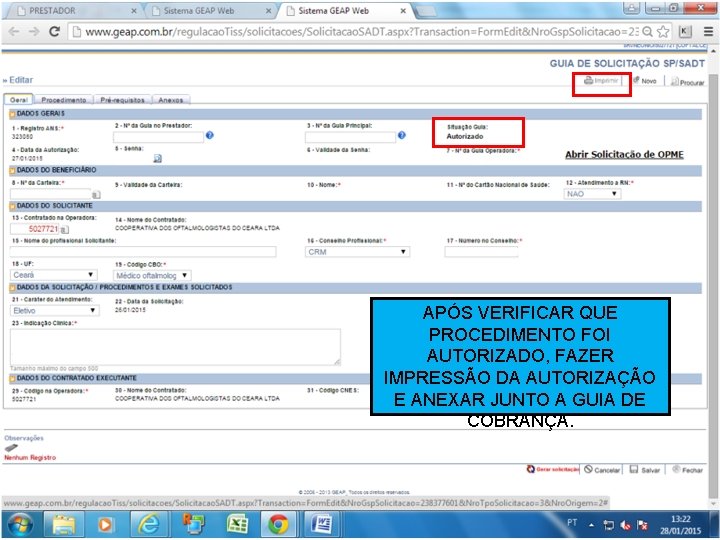Open the Abrir Solicitação de OPME link
Screen dimensions: 720x540
coord(624,155)
